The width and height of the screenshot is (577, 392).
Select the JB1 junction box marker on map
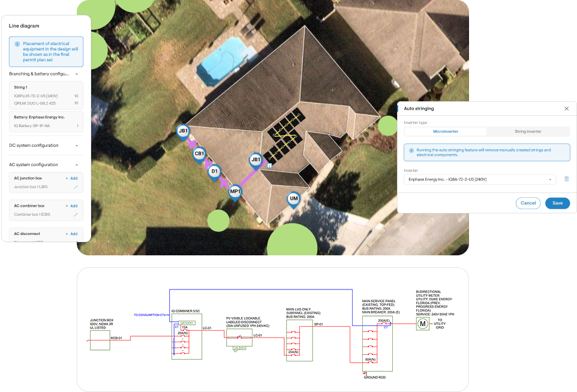click(183, 132)
